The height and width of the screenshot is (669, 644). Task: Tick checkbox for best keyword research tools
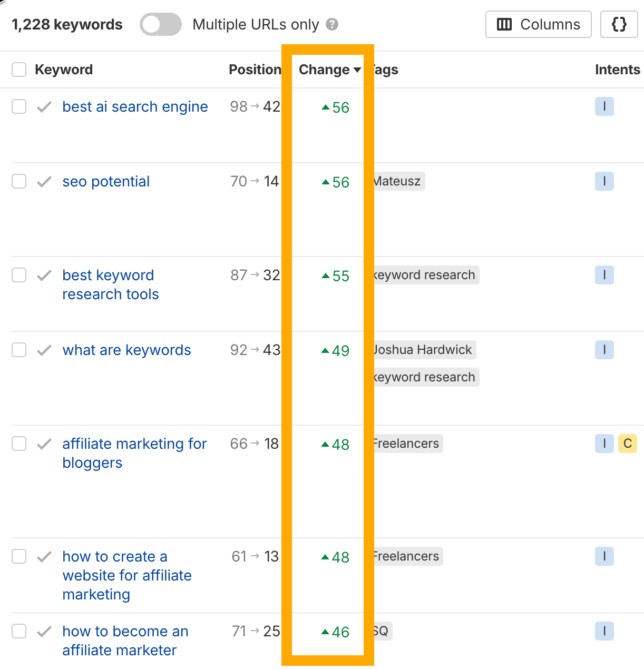tap(19, 275)
